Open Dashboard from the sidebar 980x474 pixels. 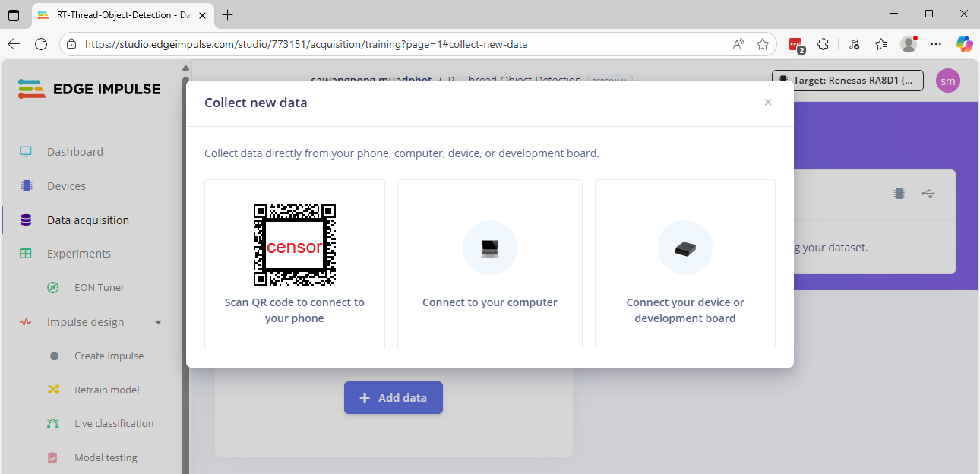tap(74, 152)
